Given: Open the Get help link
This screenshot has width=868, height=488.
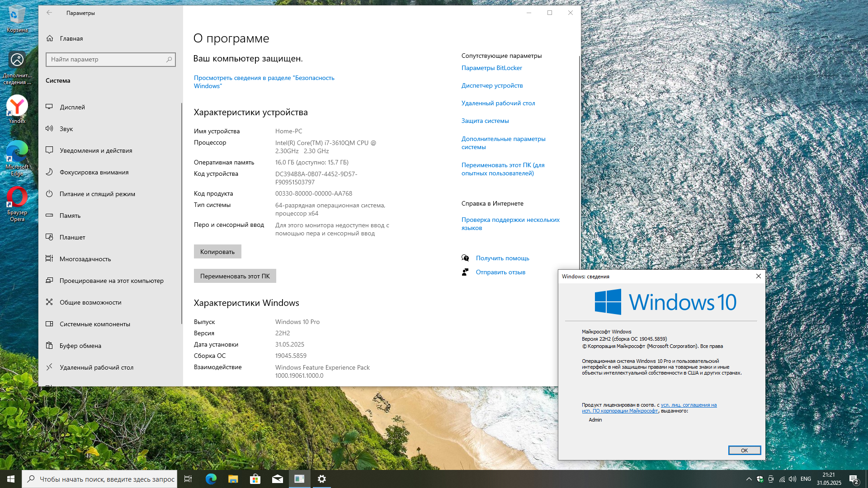Looking at the screenshot, I should point(502,258).
